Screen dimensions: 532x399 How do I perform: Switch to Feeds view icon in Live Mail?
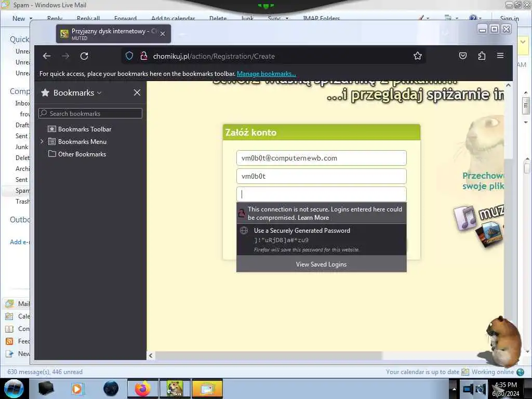(9, 341)
